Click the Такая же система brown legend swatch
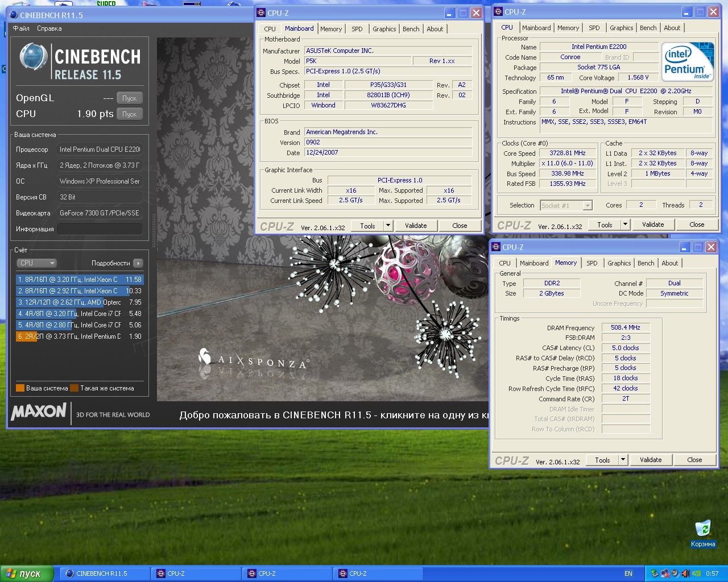 pos(74,388)
